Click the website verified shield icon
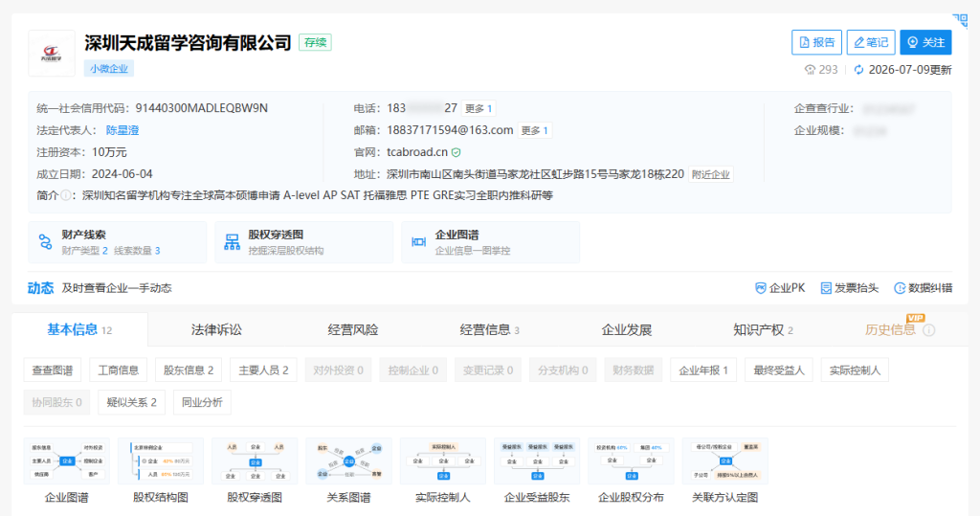The height and width of the screenshot is (516, 980). point(457,152)
